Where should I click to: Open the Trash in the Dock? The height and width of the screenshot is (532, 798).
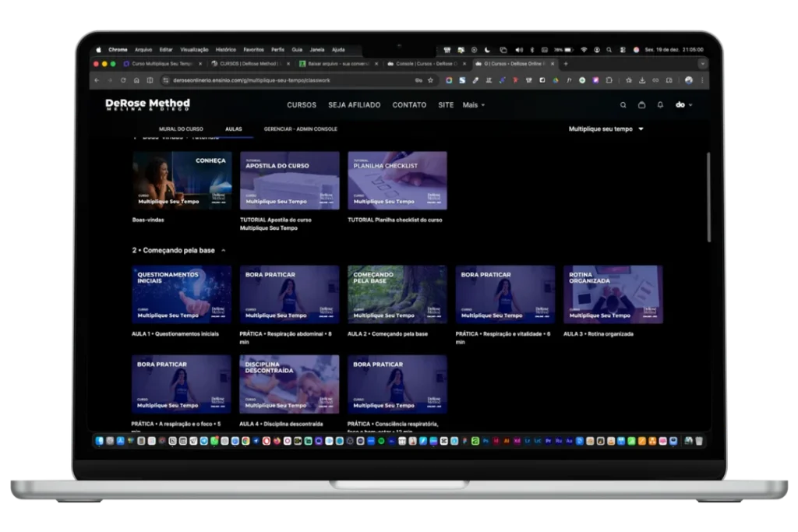point(699,441)
